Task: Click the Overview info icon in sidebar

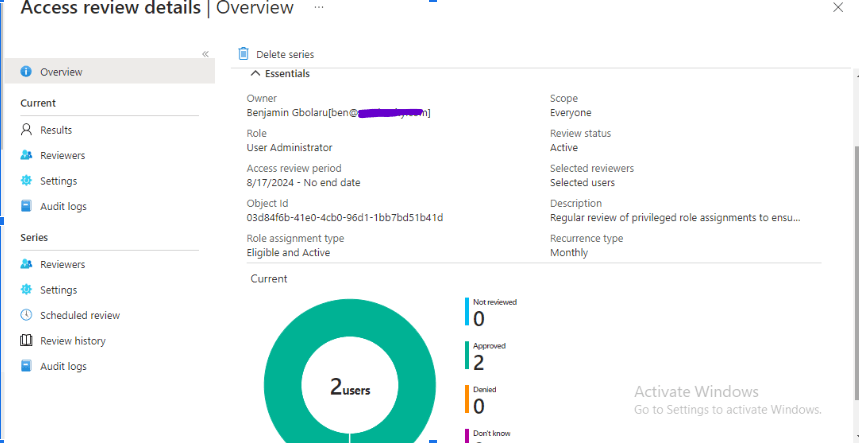Action: [27, 72]
